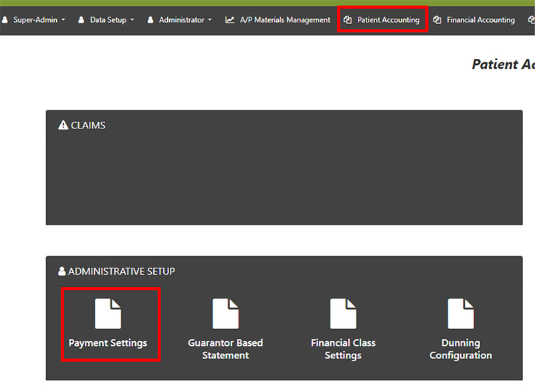
Task: Switch to the Patient Accounting menu text
Action: [x=388, y=20]
